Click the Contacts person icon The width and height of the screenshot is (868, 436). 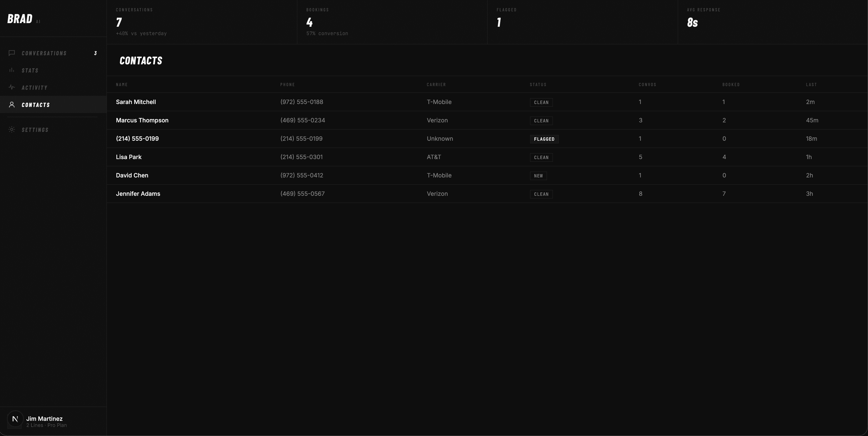click(x=12, y=104)
